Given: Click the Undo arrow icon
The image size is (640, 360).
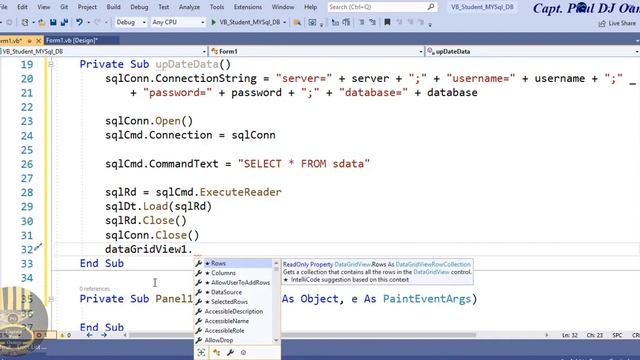Looking at the screenshot, I should point(79,22).
